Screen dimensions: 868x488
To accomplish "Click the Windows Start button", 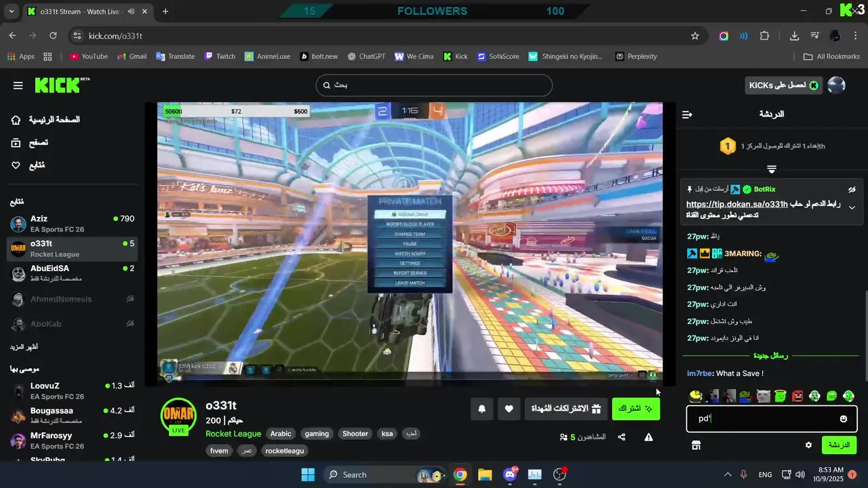I will 307,474.
